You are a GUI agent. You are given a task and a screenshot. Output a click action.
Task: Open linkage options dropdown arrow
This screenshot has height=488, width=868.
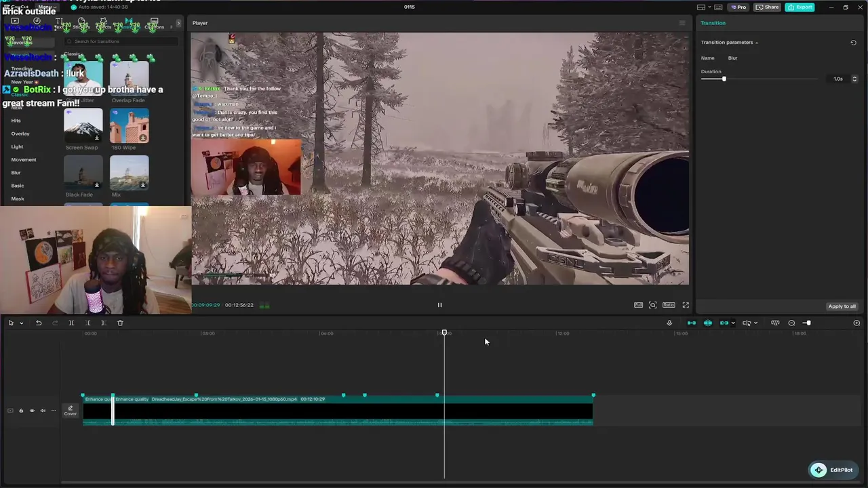coord(733,323)
